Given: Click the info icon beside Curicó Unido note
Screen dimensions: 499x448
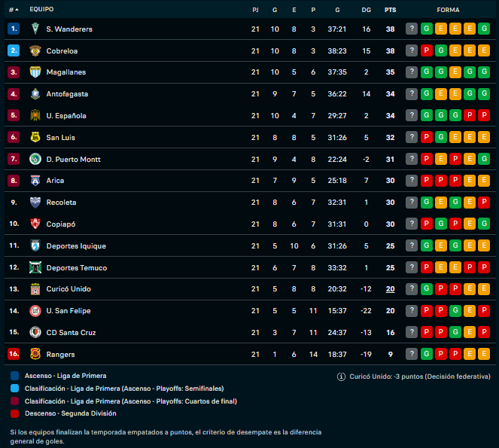Looking at the screenshot, I should 341,376.
